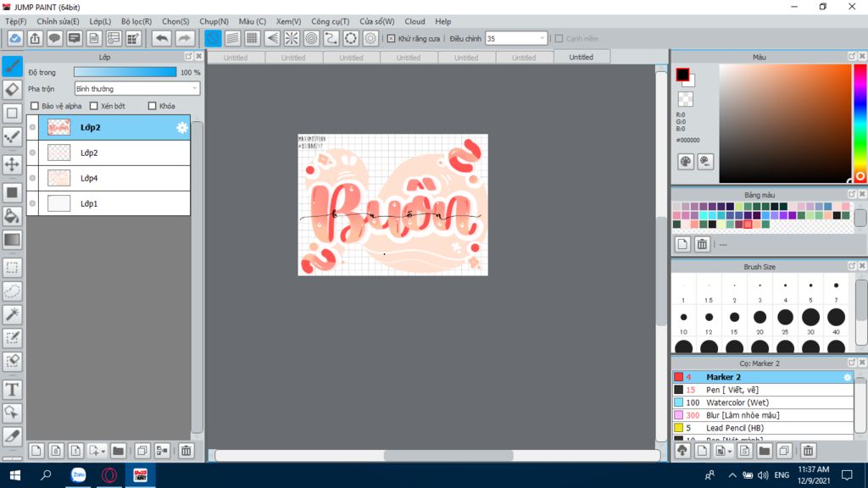Duplicate the current layer in the Lớp panel
Image resolution: width=868 pixels, height=488 pixels.
142,451
